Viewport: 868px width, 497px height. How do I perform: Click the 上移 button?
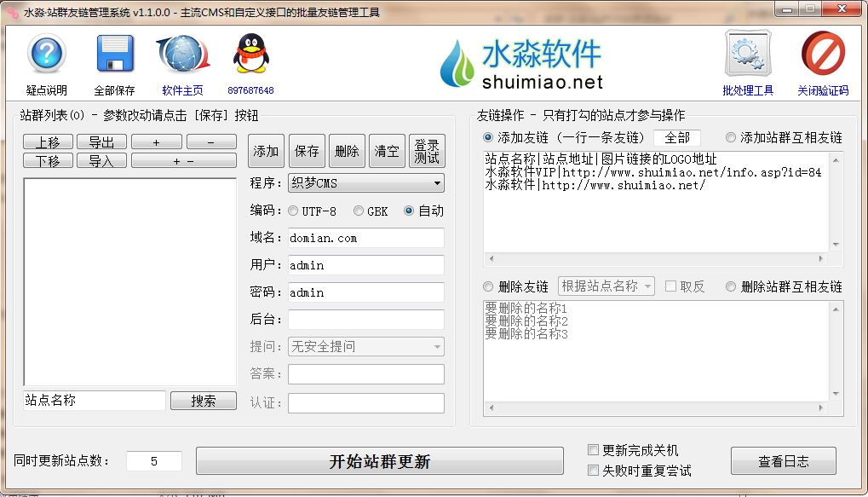tap(49, 142)
